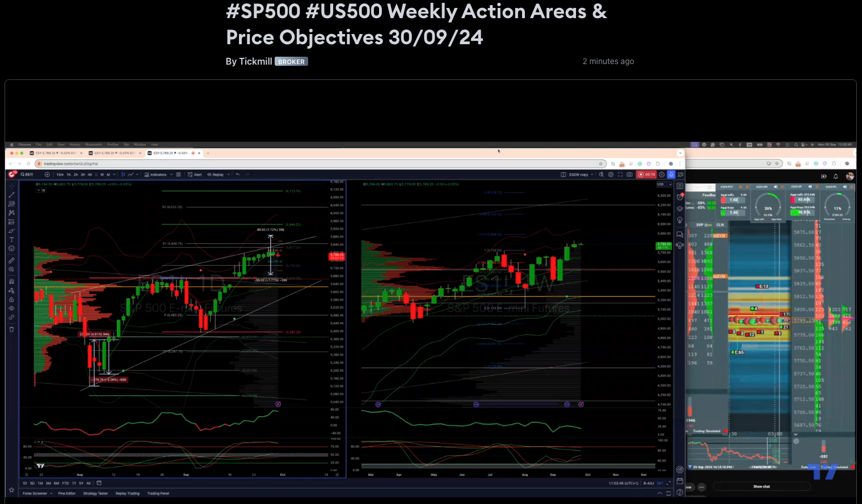Expand the chart style dropdown arrow
This screenshot has width=862, height=504.
pos(137,175)
